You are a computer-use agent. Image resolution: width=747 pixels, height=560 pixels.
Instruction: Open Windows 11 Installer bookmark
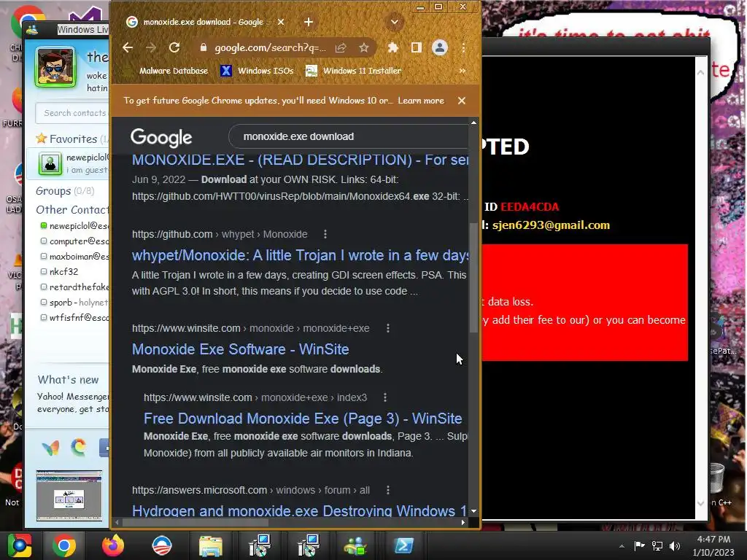pos(354,71)
